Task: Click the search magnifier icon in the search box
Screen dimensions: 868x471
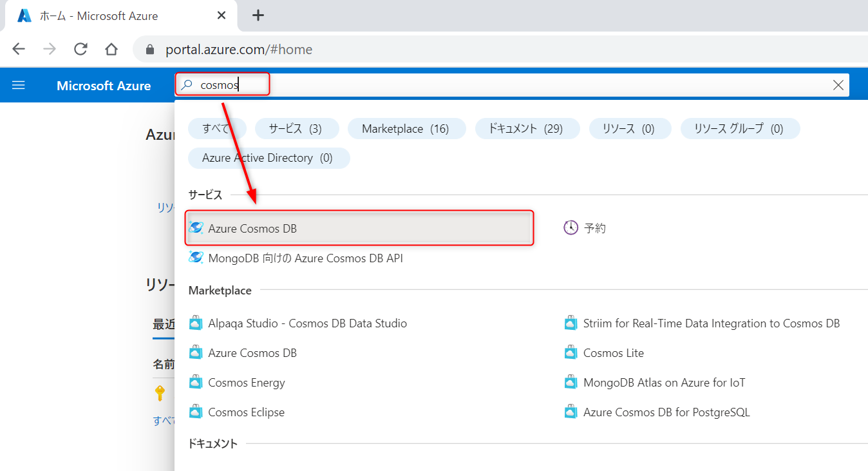Action: pos(186,84)
